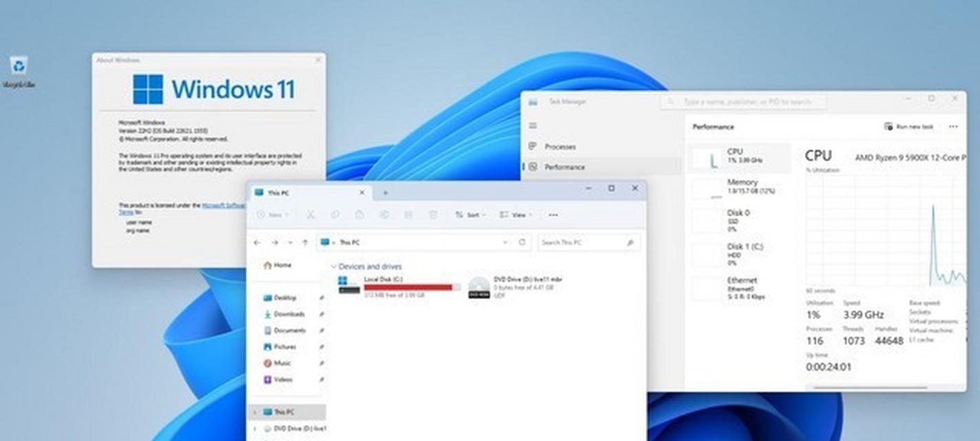980x441 pixels.
Task: Select the CPU graph item in Performance list
Action: (739, 158)
